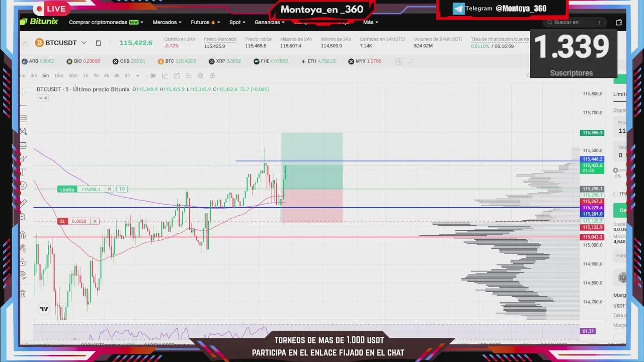Select the 5m timeframe

[45, 76]
